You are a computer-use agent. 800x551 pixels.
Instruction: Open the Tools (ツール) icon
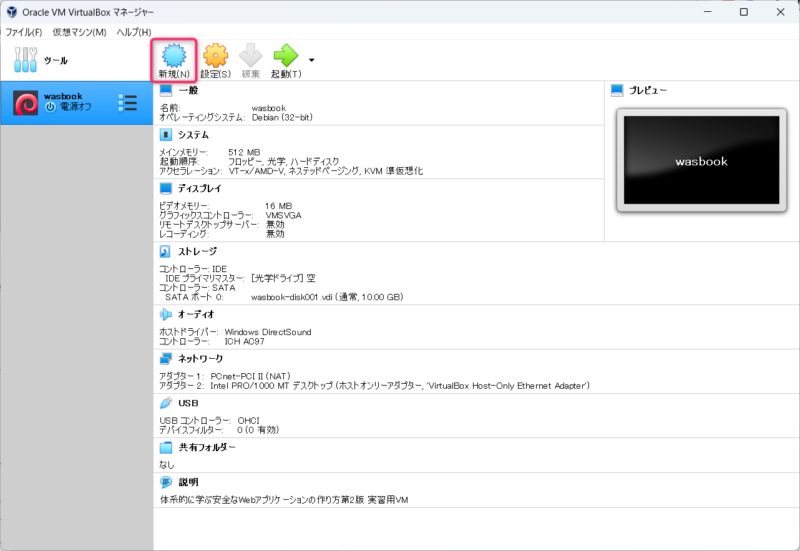pyautogui.click(x=26, y=60)
